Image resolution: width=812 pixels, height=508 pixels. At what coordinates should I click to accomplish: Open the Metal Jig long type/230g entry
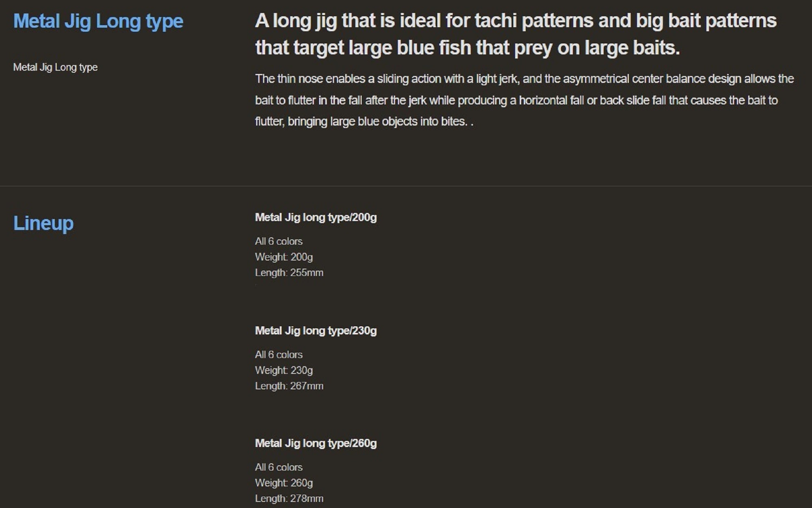[315, 331]
